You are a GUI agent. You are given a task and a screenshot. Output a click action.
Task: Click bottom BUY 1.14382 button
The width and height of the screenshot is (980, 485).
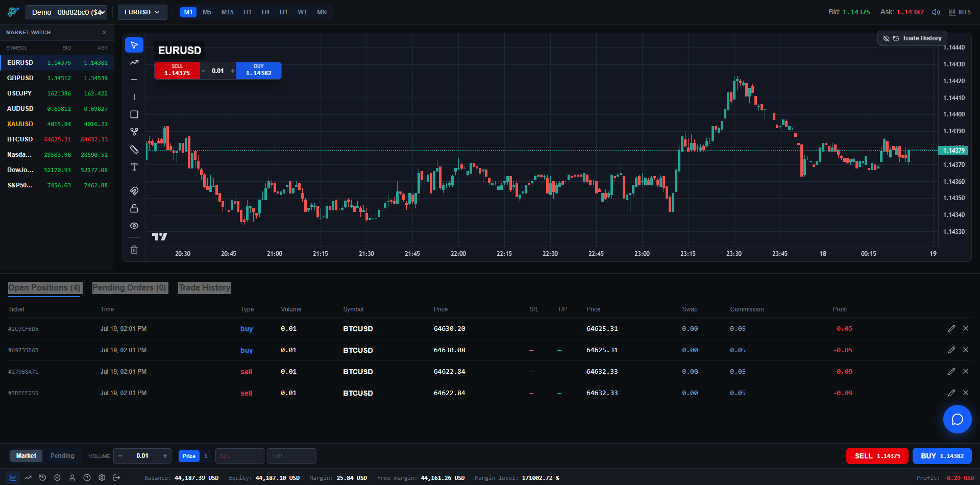pos(942,456)
